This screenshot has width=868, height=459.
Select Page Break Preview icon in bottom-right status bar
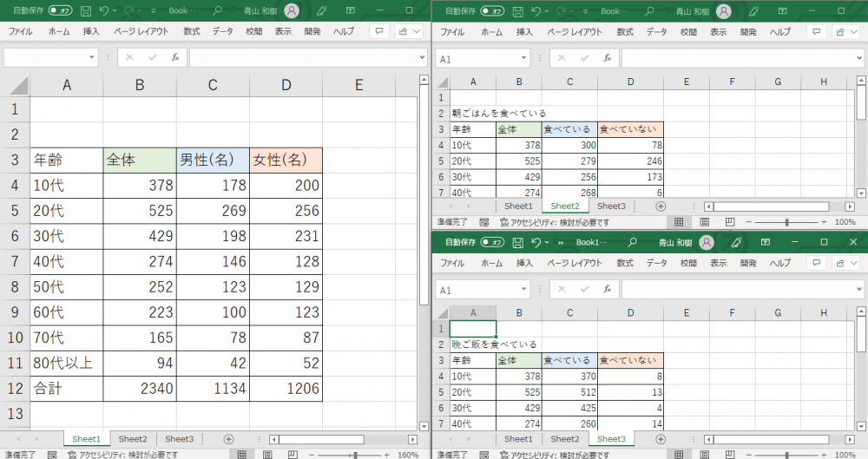[x=730, y=455]
